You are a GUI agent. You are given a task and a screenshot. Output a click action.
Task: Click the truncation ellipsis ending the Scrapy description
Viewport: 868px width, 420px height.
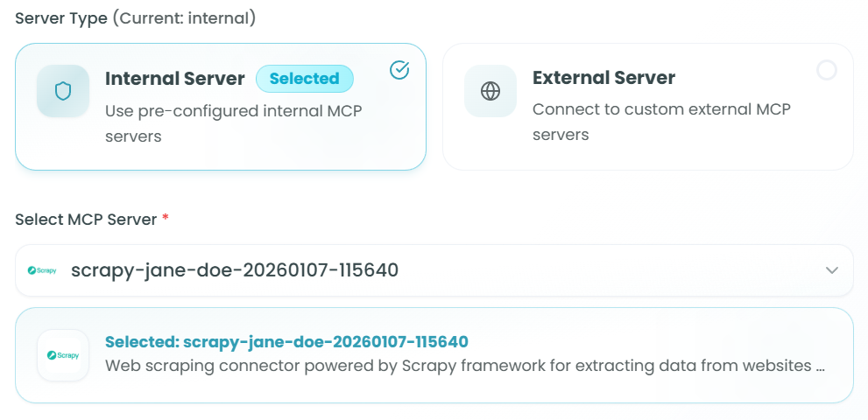[x=821, y=367]
